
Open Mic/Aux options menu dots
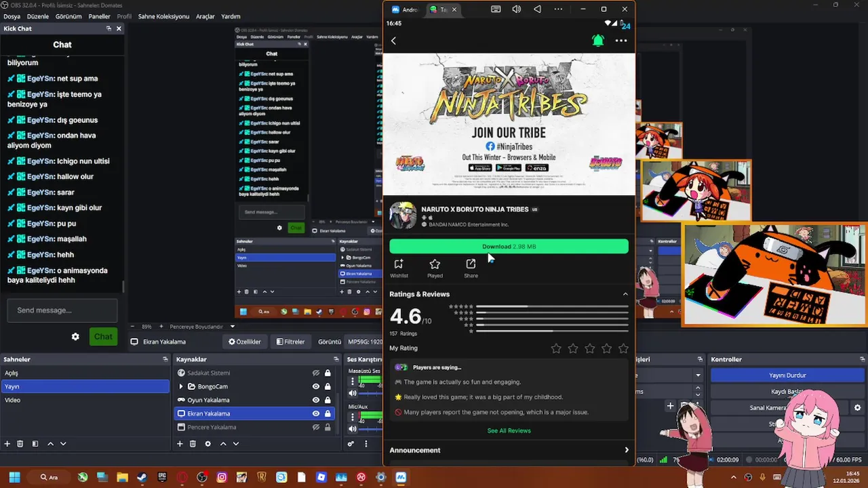tap(353, 417)
